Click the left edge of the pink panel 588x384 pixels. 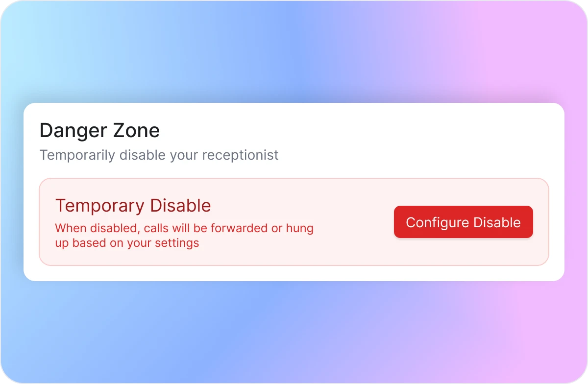coord(39,220)
